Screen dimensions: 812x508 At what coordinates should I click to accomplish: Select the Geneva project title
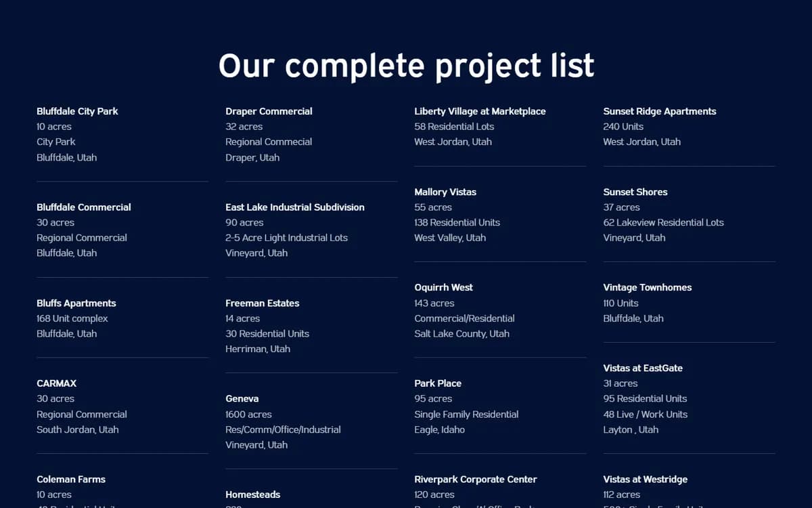pos(242,399)
